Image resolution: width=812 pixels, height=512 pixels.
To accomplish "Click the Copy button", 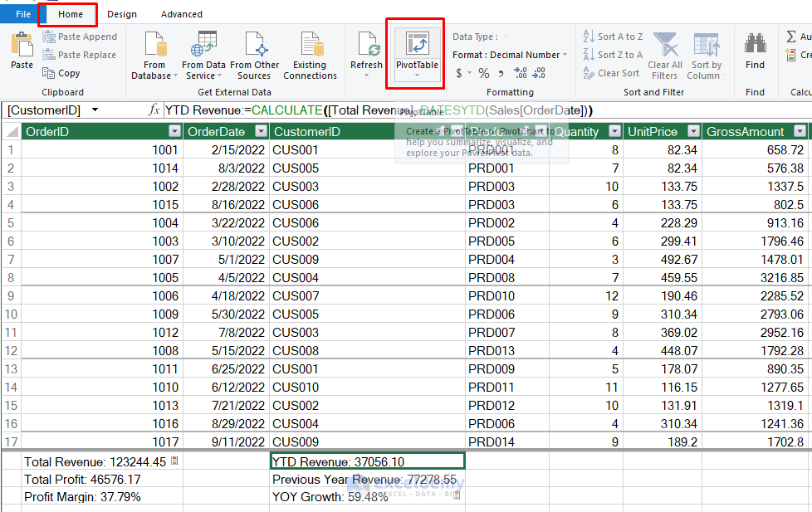I will 61,73.
